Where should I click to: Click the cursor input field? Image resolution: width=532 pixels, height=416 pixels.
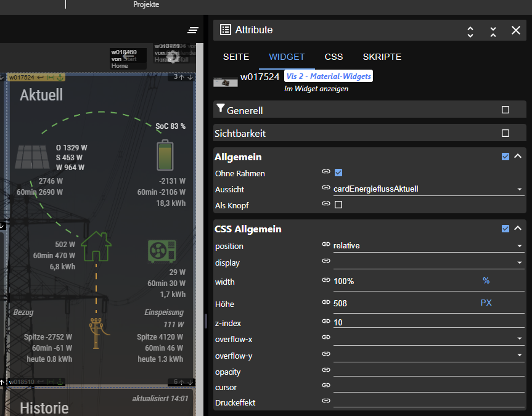click(428, 387)
